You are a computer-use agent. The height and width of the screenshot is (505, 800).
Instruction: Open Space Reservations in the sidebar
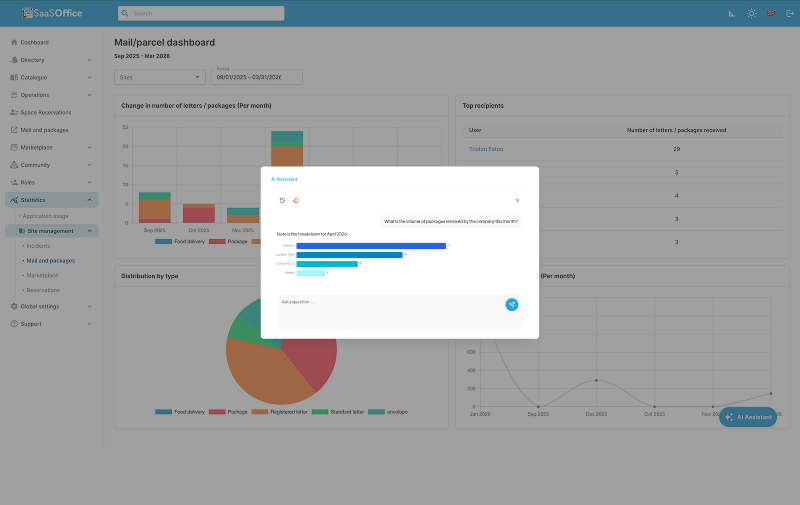[45, 112]
